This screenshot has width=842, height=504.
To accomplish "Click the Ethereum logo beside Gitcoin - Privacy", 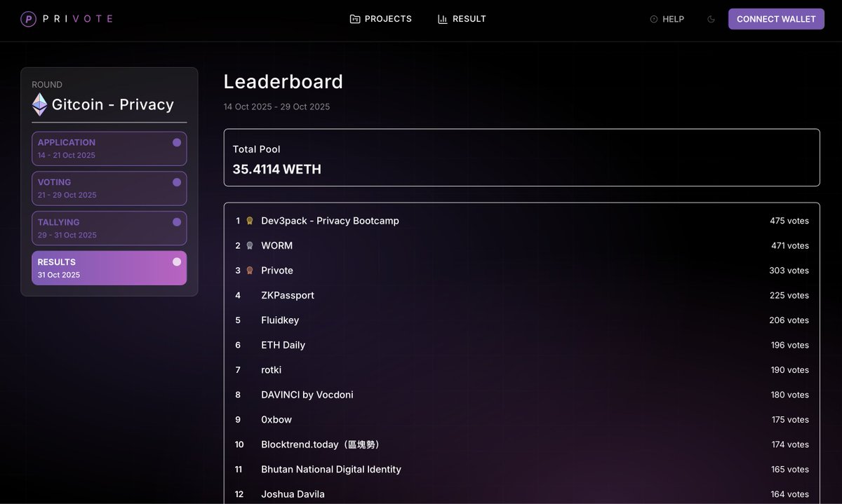I will 40,104.
